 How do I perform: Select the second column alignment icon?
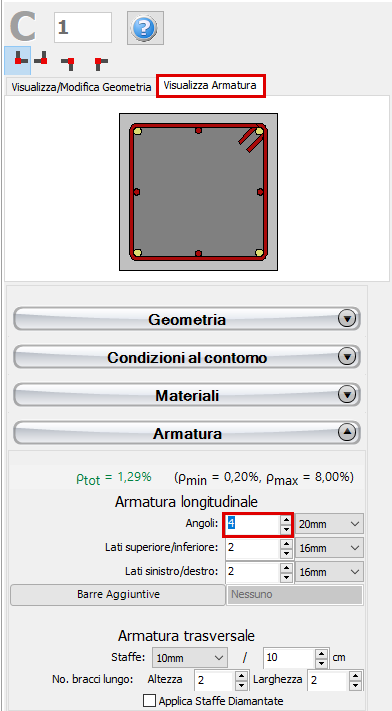(x=41, y=59)
